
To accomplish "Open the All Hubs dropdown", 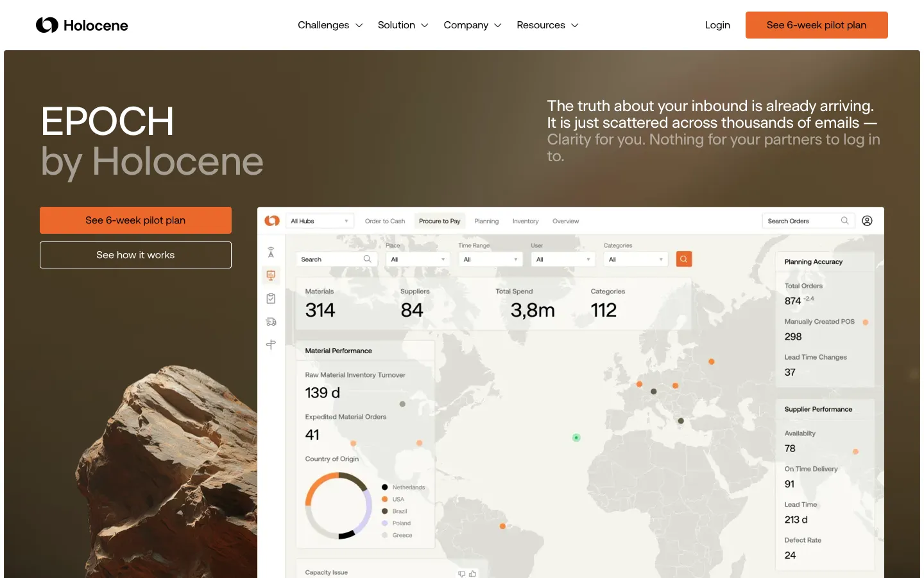I will click(320, 221).
